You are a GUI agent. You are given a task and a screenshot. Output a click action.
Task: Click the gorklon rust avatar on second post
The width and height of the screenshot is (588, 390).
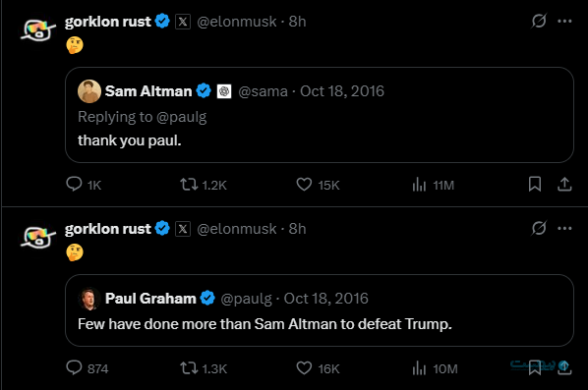tap(37, 238)
